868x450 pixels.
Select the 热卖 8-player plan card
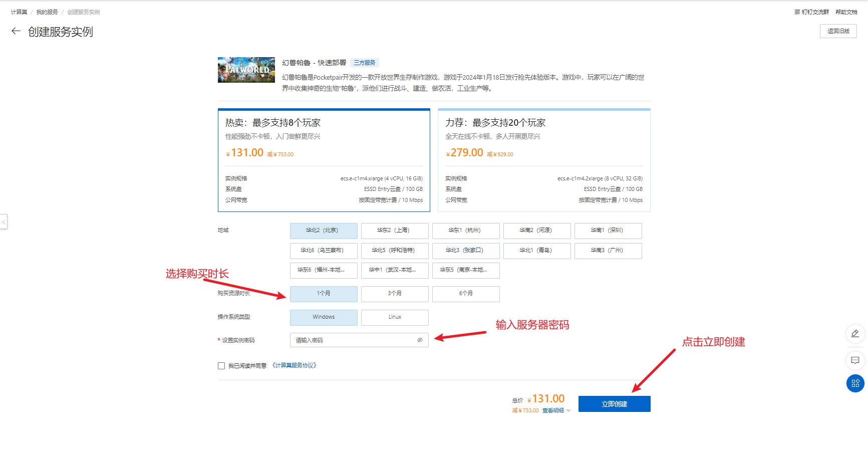324,160
